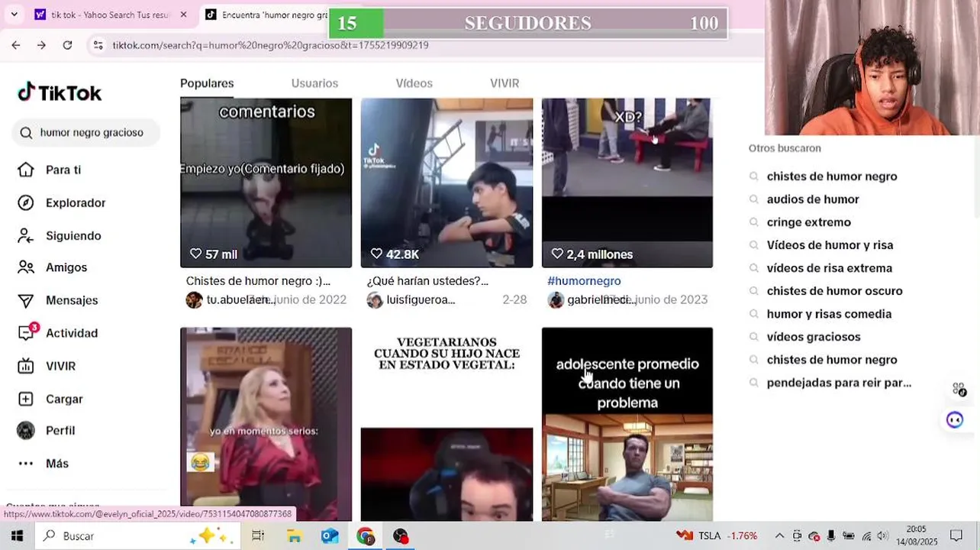
Task: Open Para ti home icon
Action: tap(26, 170)
